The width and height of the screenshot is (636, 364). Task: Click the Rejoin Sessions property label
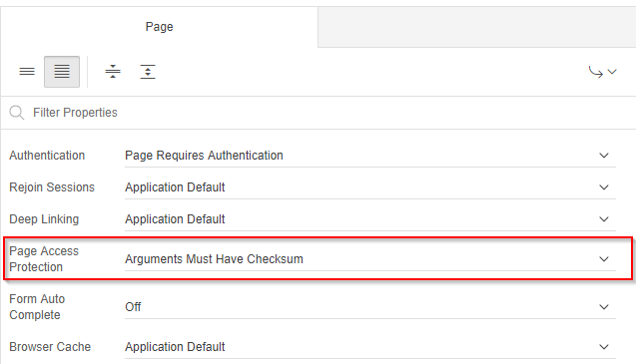[x=52, y=187]
